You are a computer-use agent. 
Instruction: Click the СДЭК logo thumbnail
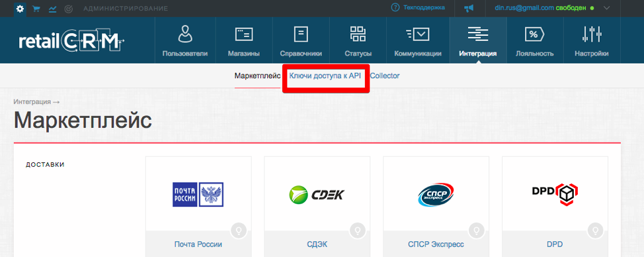317,195
